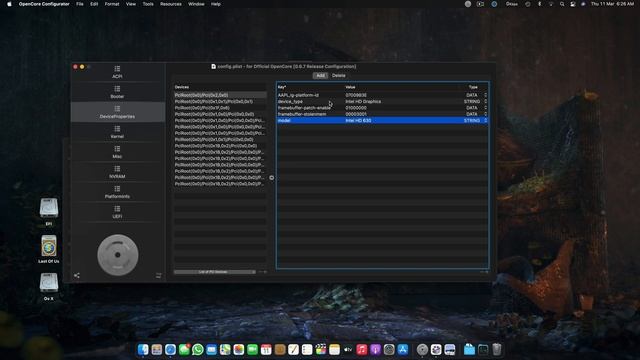Viewport: 640px width, 360px height.
Task: Click the Value column header
Action: pos(350,87)
